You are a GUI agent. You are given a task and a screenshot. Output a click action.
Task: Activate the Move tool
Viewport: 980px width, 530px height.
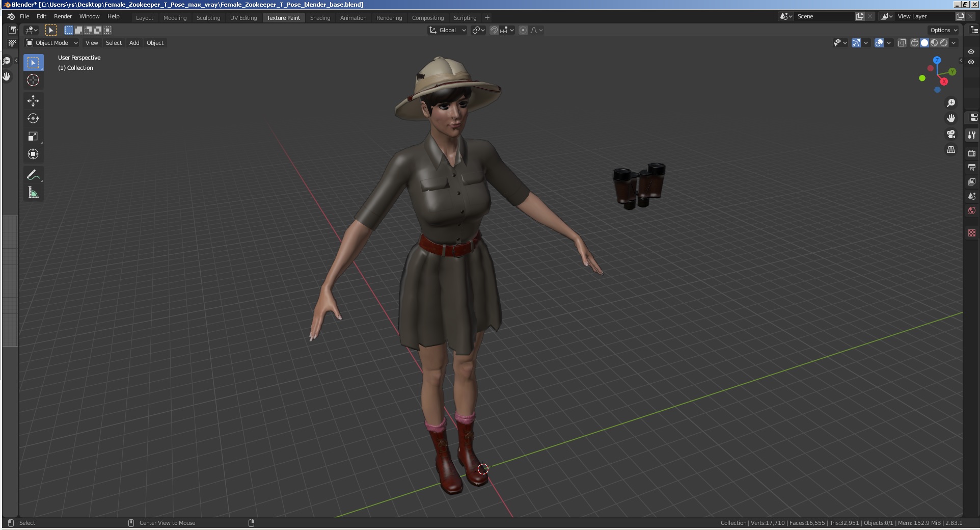(x=33, y=100)
